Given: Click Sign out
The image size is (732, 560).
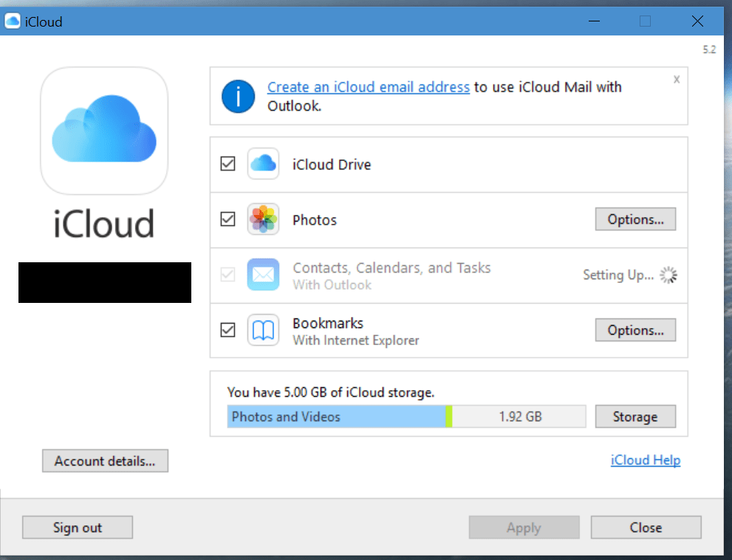Looking at the screenshot, I should point(78,527).
